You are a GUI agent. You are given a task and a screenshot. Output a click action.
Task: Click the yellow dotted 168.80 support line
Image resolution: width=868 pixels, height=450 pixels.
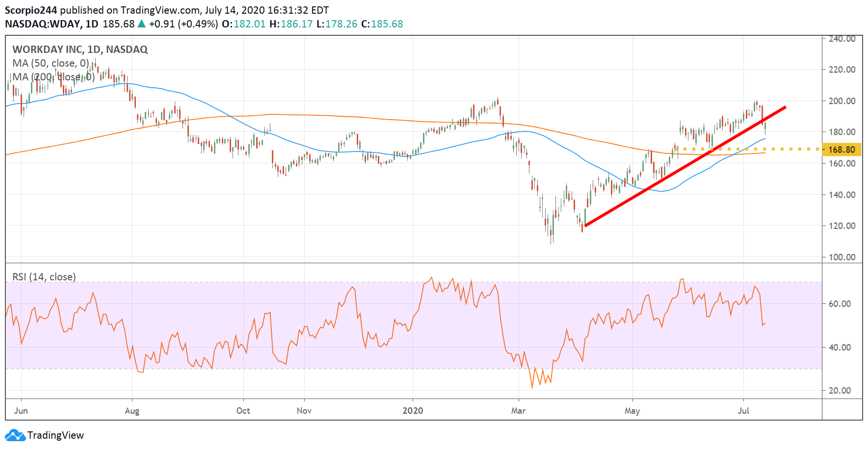click(747, 149)
